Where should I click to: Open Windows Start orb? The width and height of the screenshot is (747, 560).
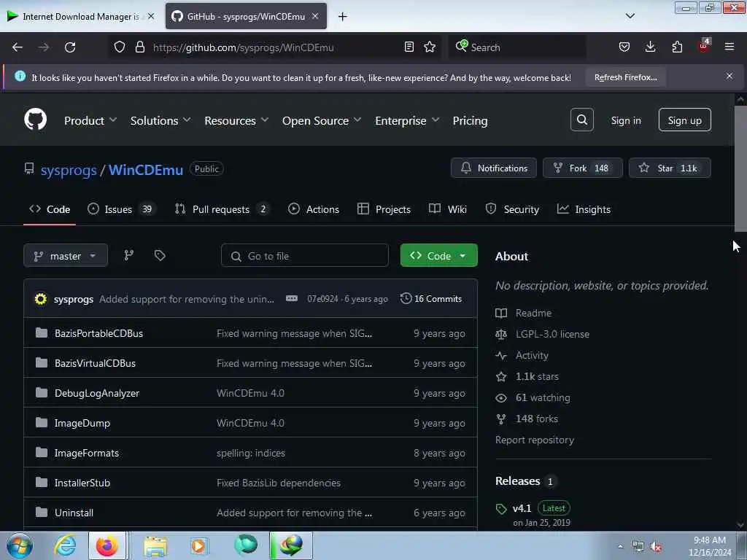pos(20,545)
